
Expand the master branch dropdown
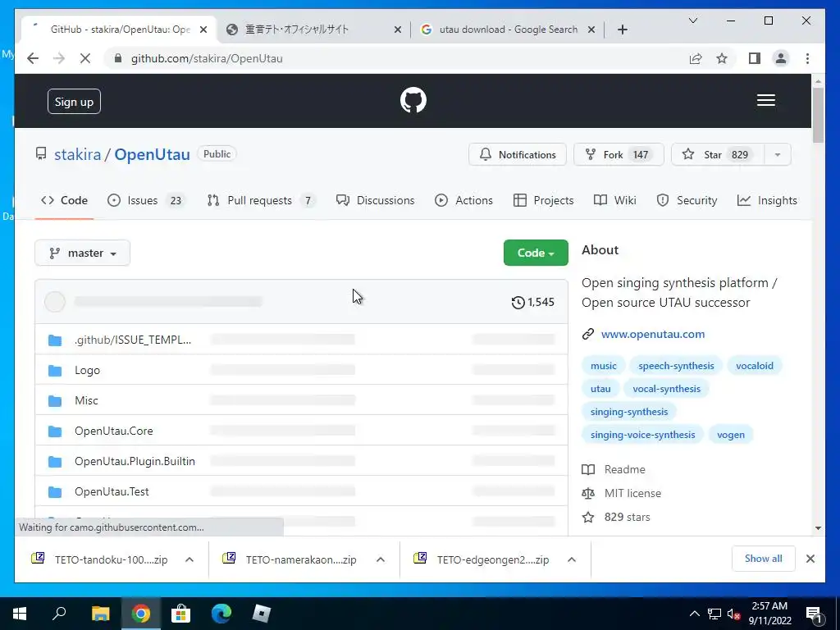point(83,253)
